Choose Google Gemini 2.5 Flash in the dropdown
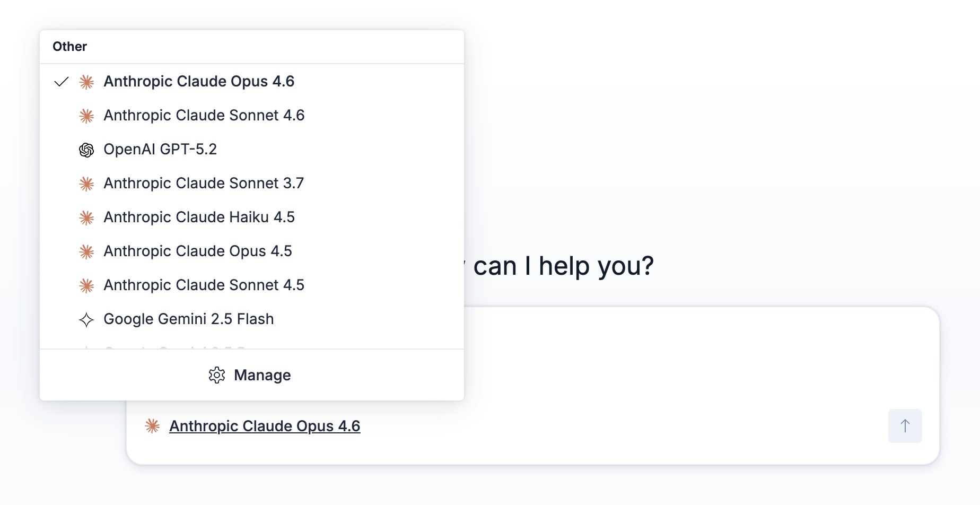The width and height of the screenshot is (980, 505). pos(188,319)
